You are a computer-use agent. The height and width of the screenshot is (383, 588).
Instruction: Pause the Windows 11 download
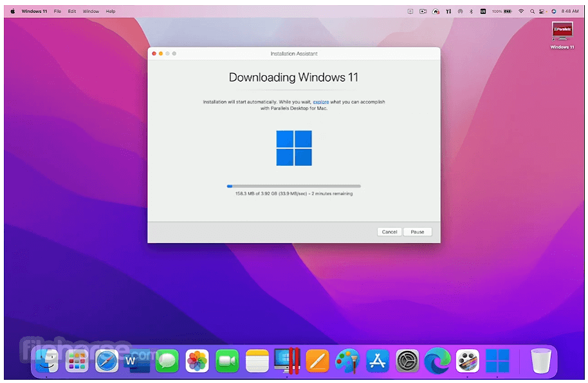point(418,232)
